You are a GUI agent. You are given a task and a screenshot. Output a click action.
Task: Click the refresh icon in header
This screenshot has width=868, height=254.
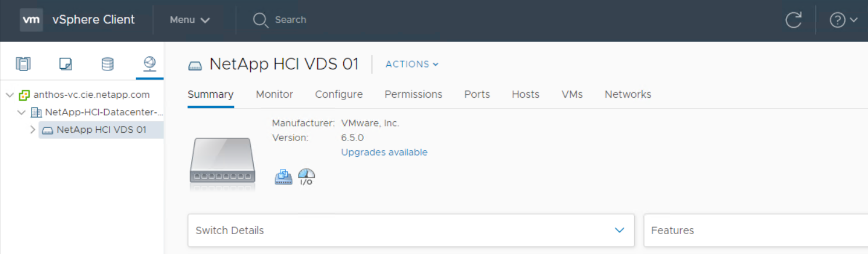coord(794,20)
